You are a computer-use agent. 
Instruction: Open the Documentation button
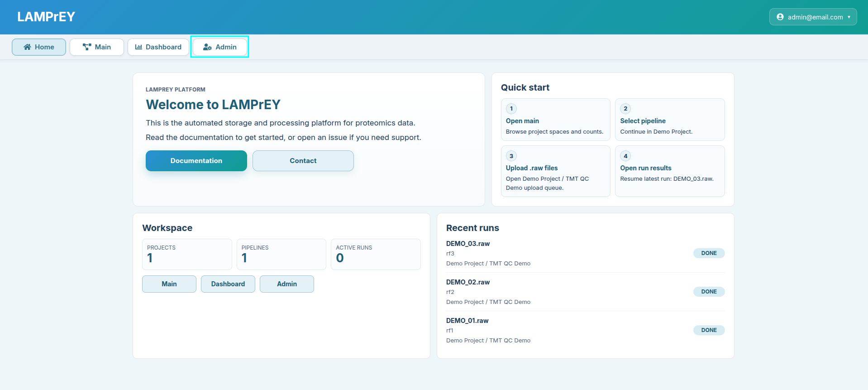[196, 161]
